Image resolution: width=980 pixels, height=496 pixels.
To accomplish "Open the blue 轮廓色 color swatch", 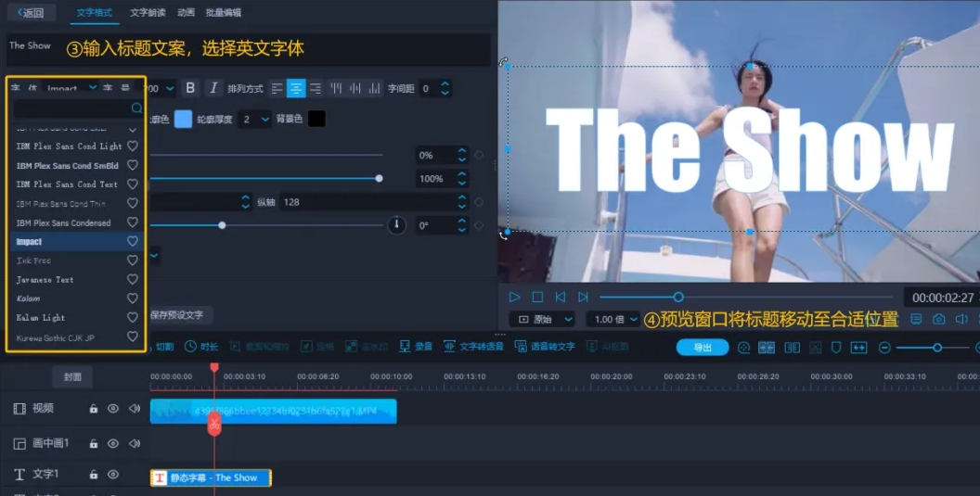I will click(x=183, y=119).
